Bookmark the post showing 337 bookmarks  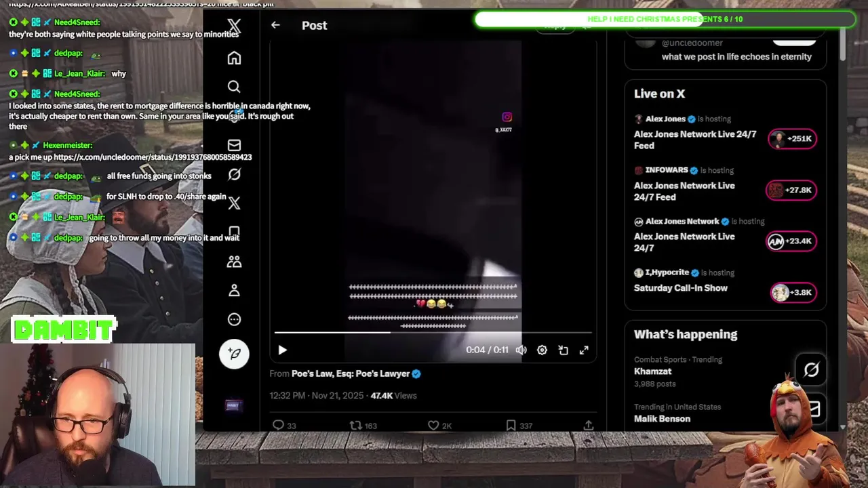[518, 425]
